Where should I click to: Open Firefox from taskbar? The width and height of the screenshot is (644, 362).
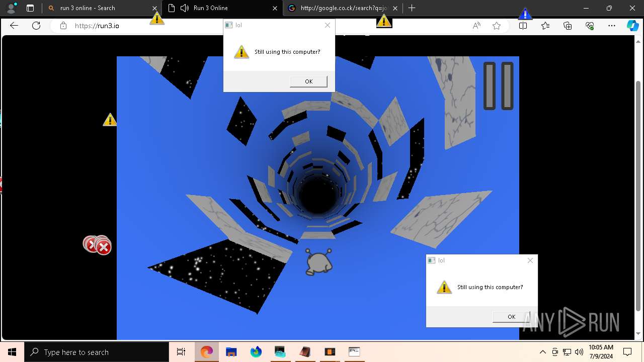pyautogui.click(x=256, y=352)
